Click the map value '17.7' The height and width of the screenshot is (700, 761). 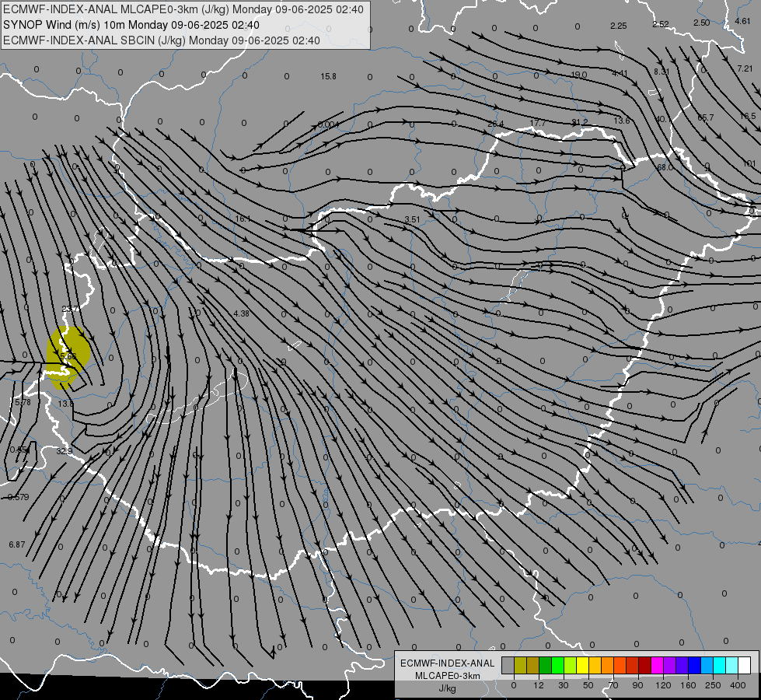pos(538,124)
